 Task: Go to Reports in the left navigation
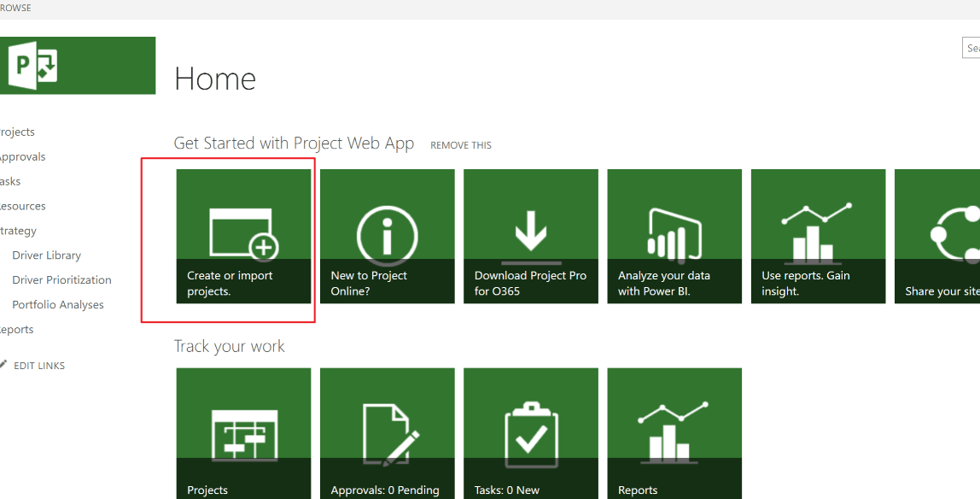click(x=17, y=330)
